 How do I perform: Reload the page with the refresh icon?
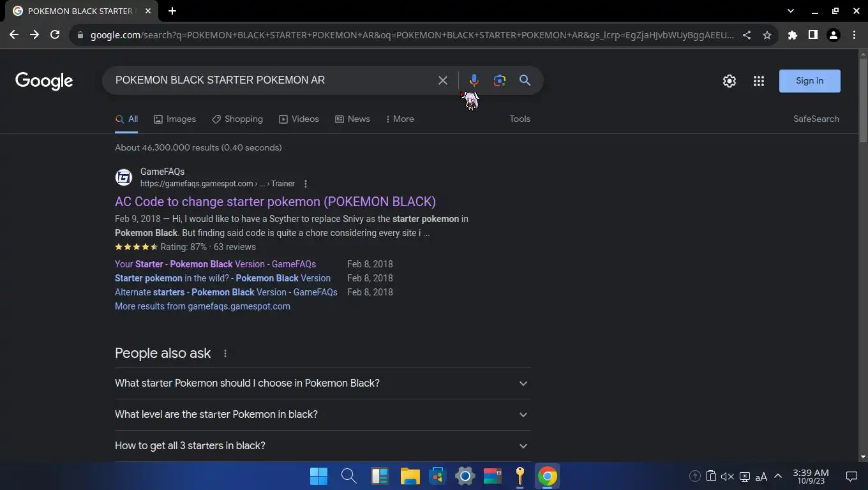55,35
